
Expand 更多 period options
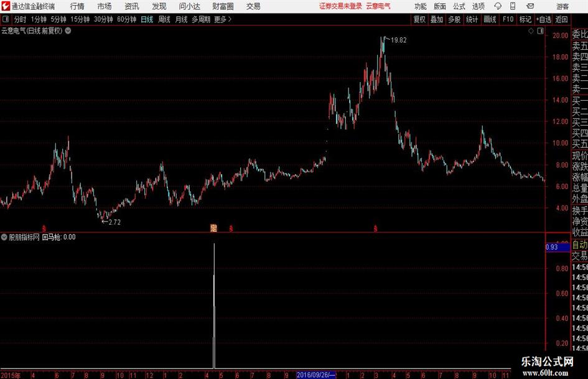(223, 19)
